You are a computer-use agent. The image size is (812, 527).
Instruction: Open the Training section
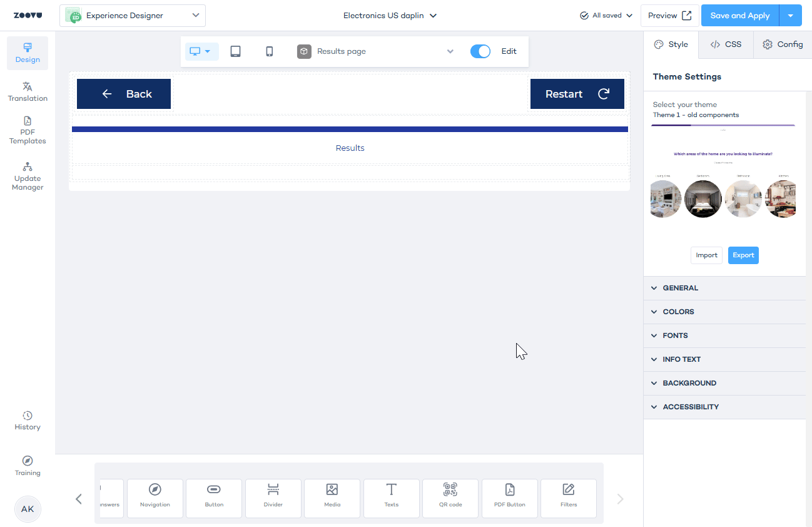click(x=28, y=466)
